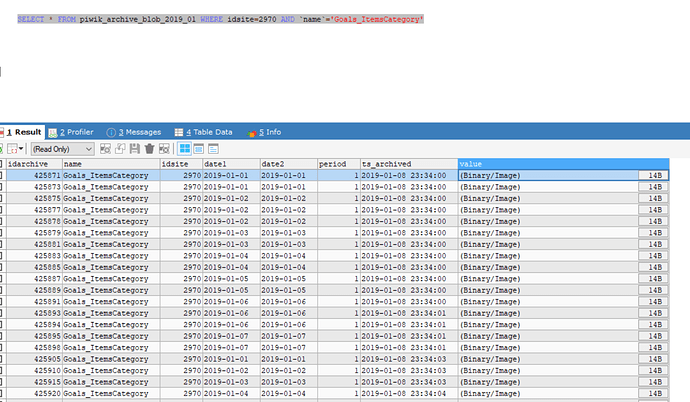This screenshot has width=690, height=402.
Task: Select idarchive cell 425879
Action: pos(34,233)
